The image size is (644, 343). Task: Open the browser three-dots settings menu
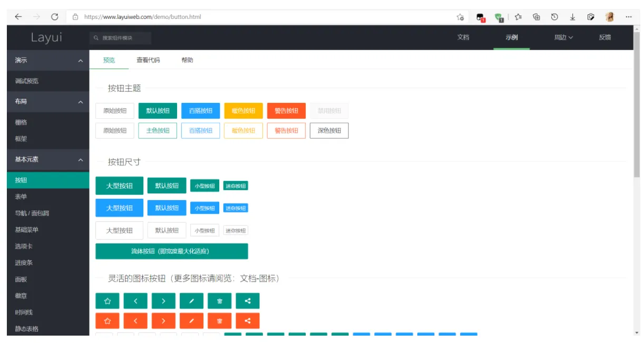pyautogui.click(x=629, y=17)
